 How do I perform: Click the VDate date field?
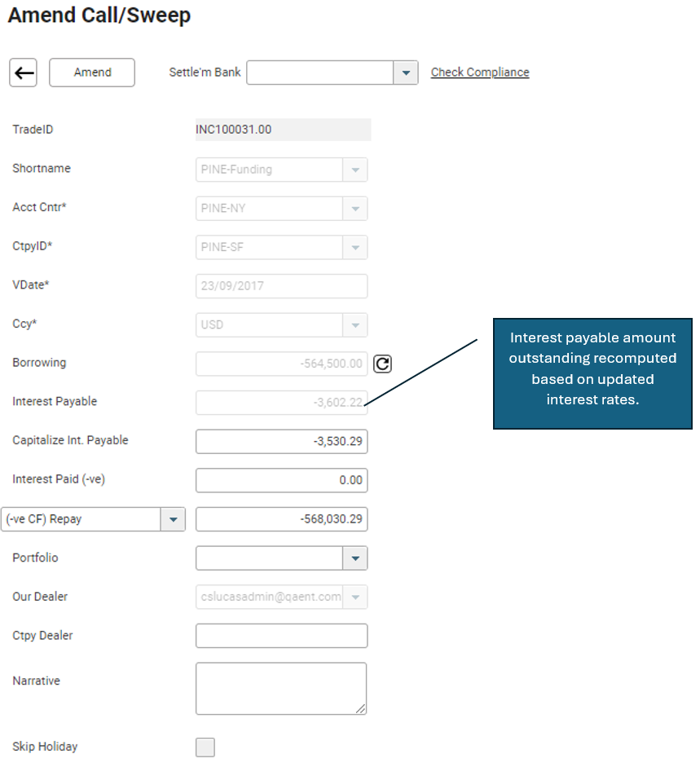pyautogui.click(x=281, y=286)
